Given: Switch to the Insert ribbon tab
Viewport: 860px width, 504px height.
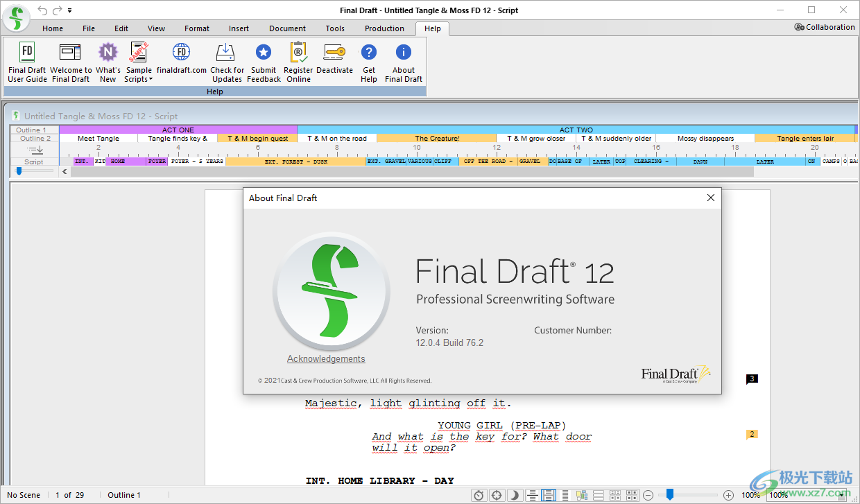Looking at the screenshot, I should (x=239, y=28).
